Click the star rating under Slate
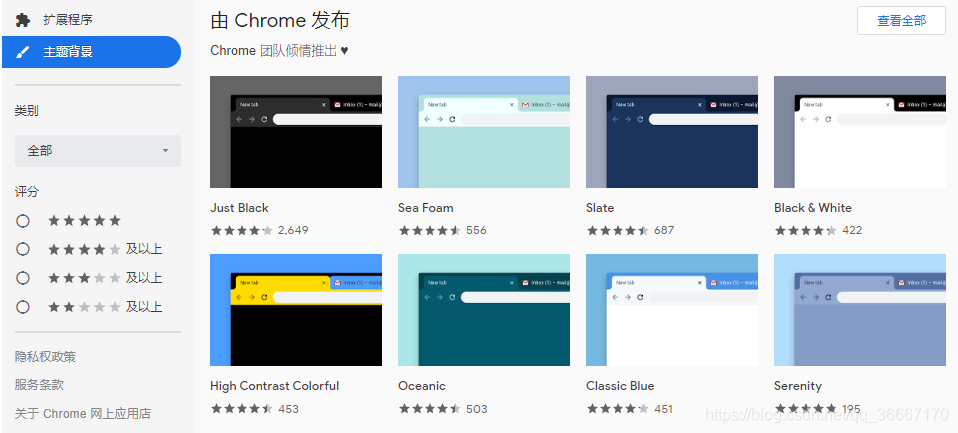 [618, 230]
